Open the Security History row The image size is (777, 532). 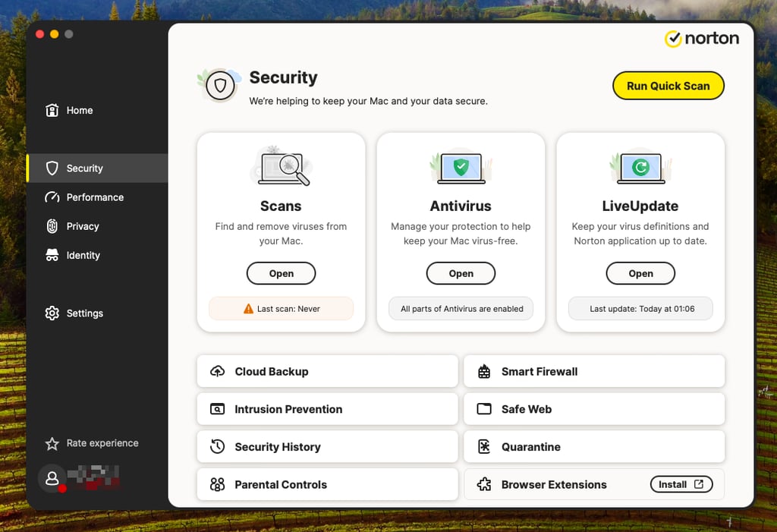coord(328,447)
